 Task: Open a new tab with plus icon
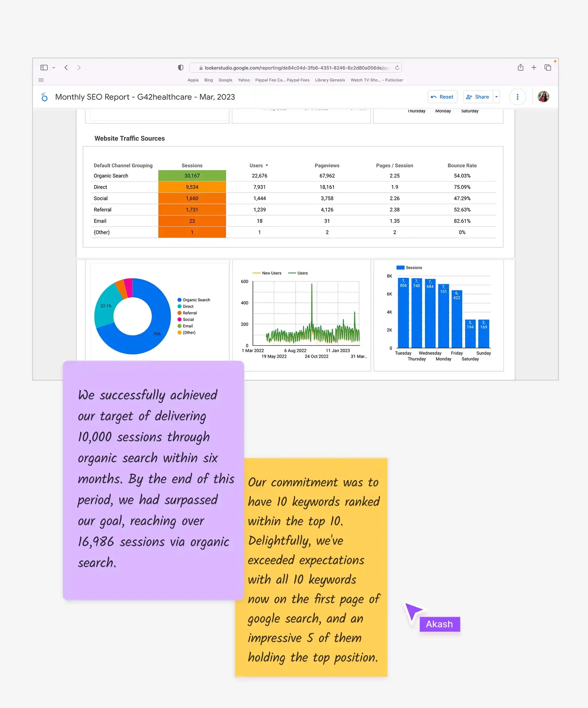534,68
